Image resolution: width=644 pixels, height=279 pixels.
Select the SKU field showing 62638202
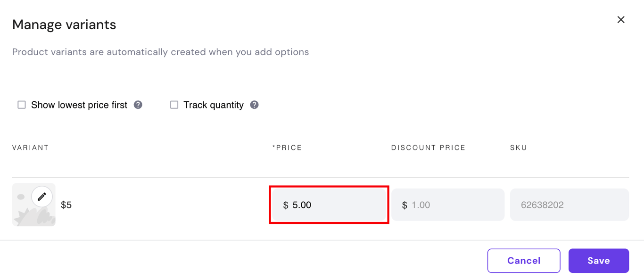tap(569, 205)
